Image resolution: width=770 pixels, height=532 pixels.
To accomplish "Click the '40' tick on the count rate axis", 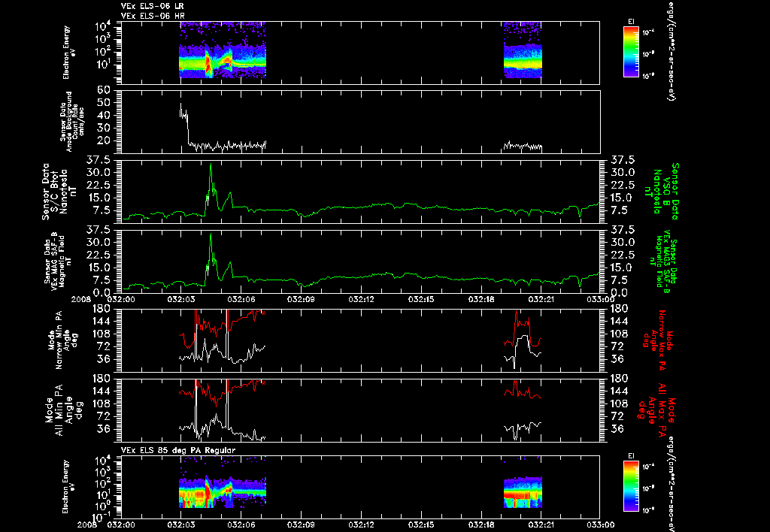I will pyautogui.click(x=103, y=115).
